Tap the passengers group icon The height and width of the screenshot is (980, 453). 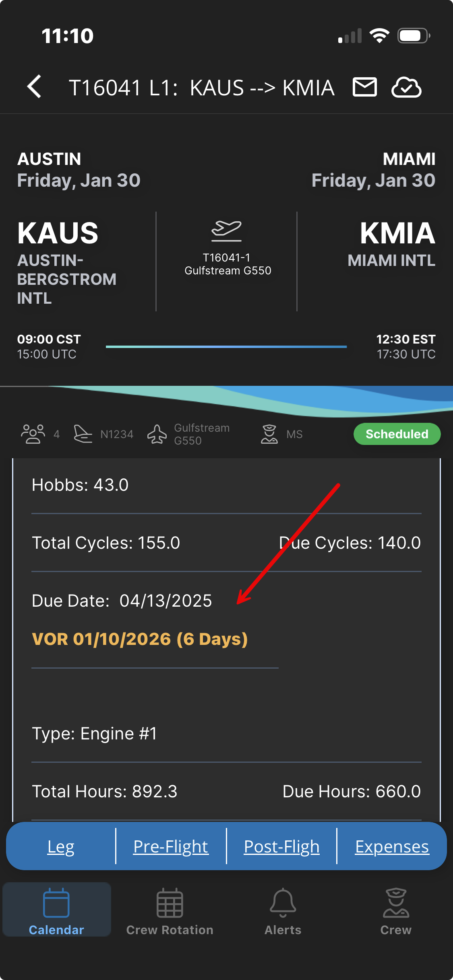tap(33, 434)
